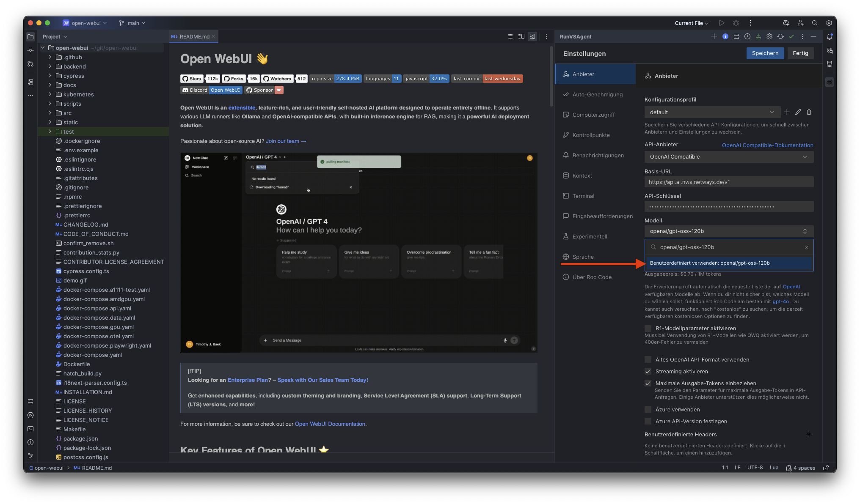Click the UTF-8 encoding in status bar

pyautogui.click(x=755, y=468)
